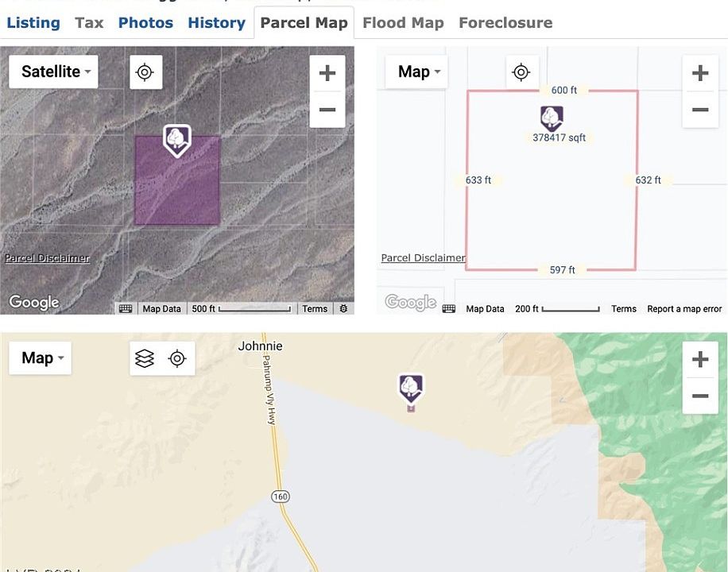
Task: Select the purple highlighted parcel area
Action: coord(177,191)
